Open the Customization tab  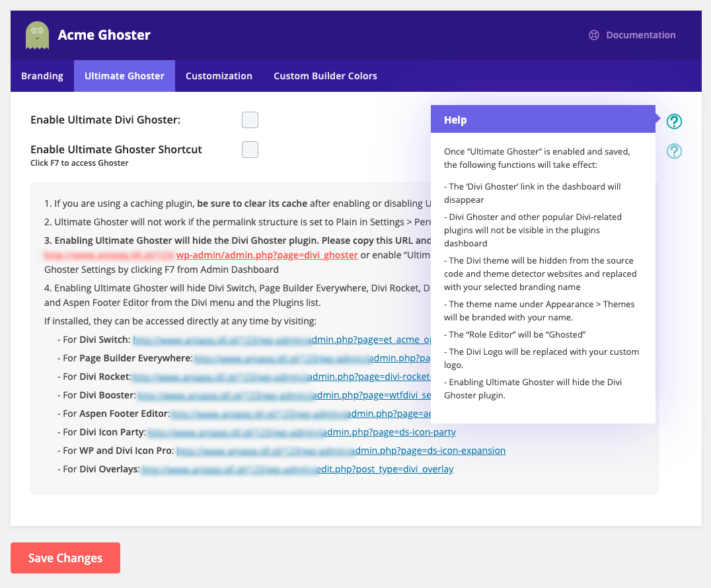(219, 76)
